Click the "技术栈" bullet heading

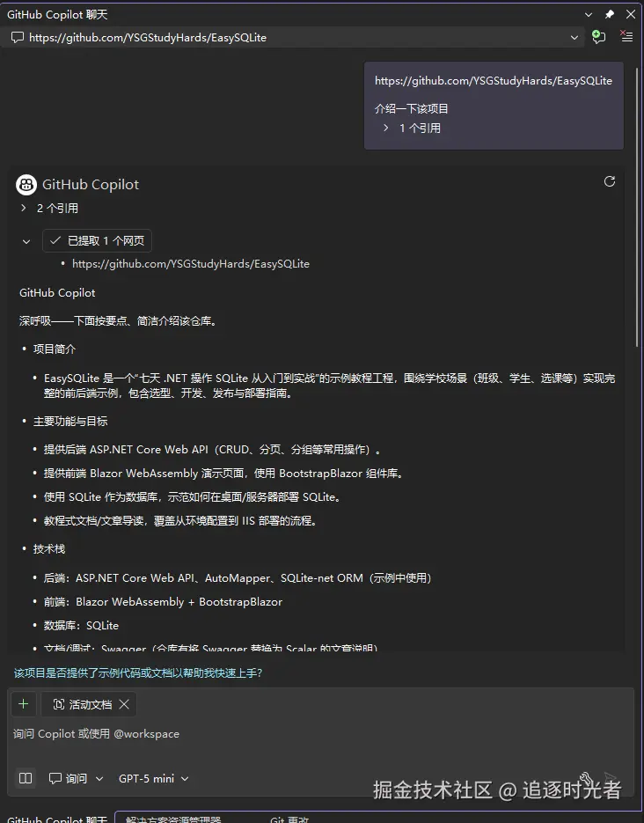point(49,549)
